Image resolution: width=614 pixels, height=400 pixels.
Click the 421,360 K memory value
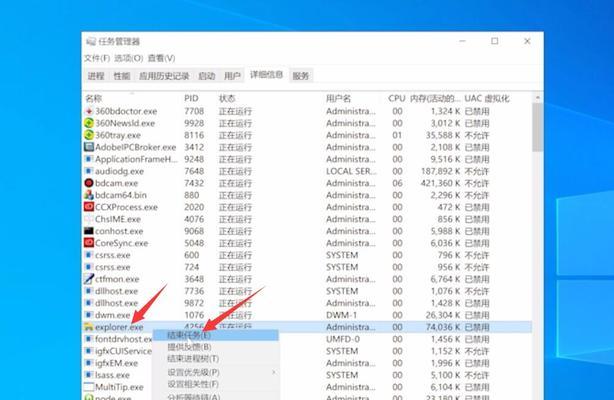(441, 183)
